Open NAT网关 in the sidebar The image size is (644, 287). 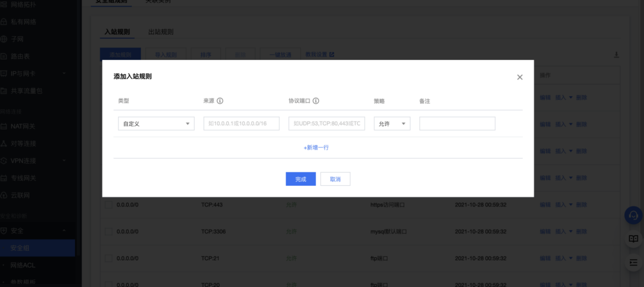23,126
